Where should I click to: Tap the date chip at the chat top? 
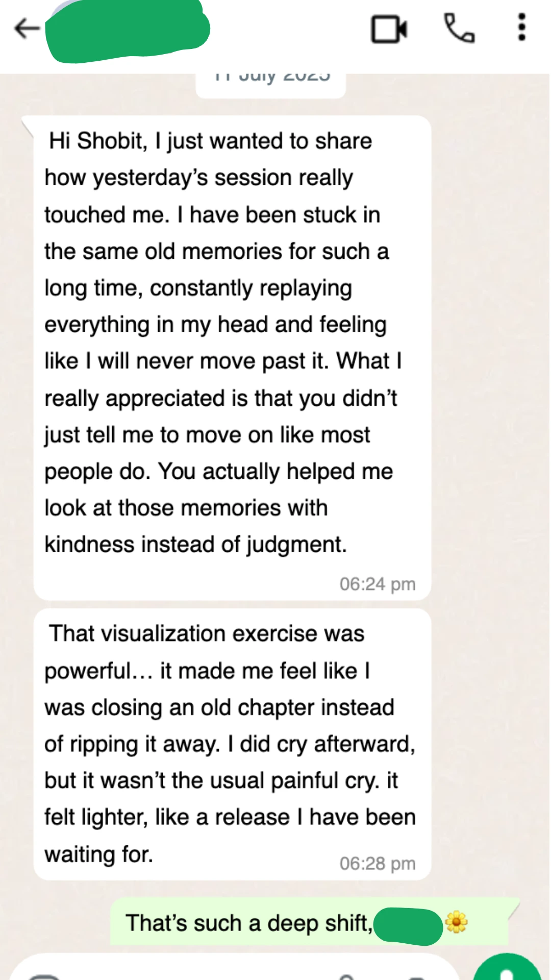pyautogui.click(x=271, y=82)
